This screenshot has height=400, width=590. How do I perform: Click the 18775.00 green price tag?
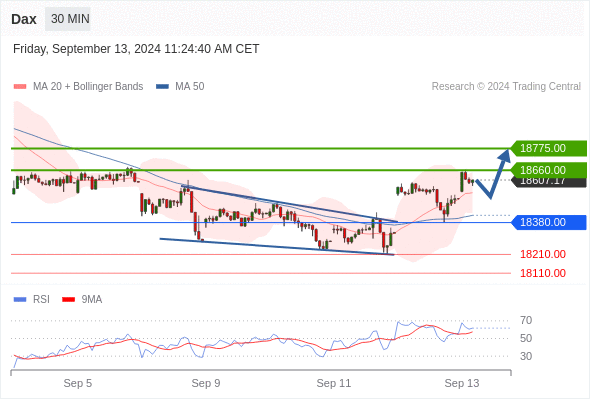pos(549,148)
